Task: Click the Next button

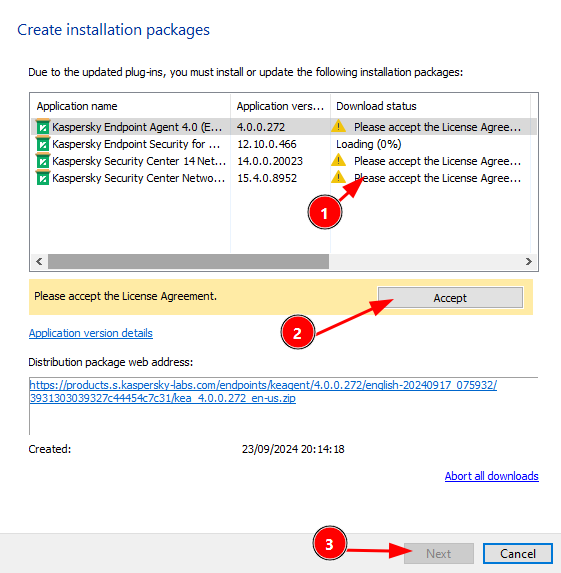Action: [x=439, y=553]
